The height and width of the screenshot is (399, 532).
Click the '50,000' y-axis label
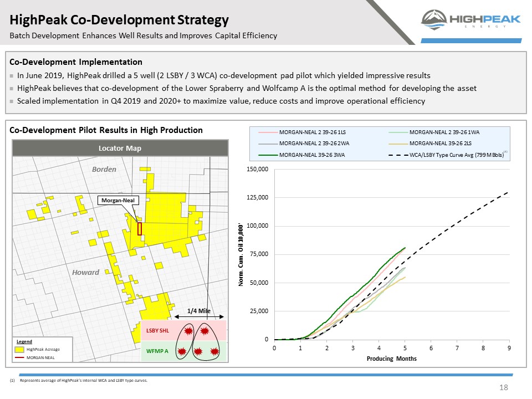click(x=259, y=283)
